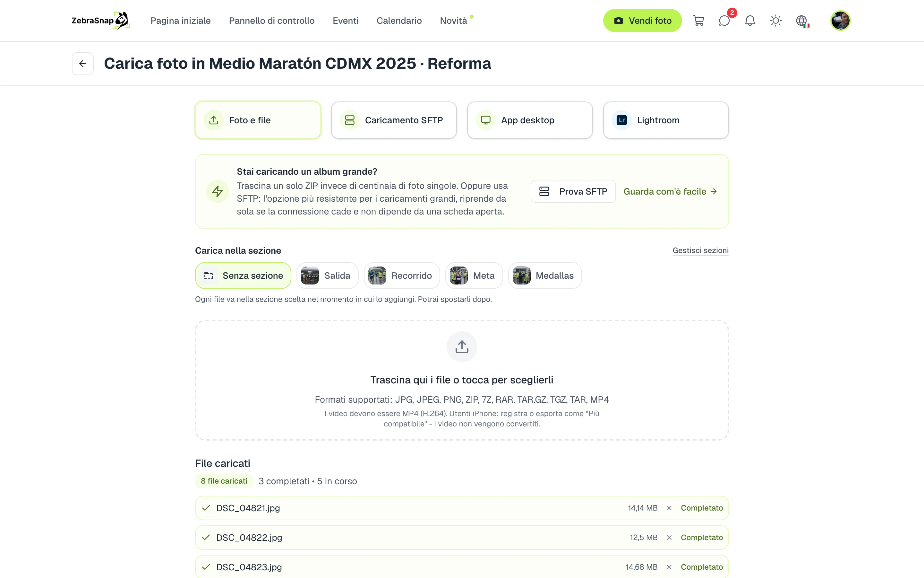
Task: Select the Medallas section
Action: (545, 276)
